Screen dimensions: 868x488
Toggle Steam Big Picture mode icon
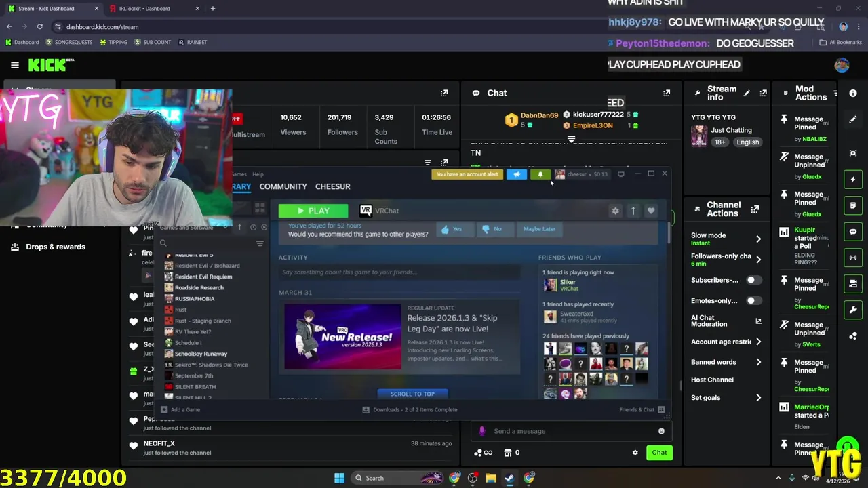tap(620, 174)
